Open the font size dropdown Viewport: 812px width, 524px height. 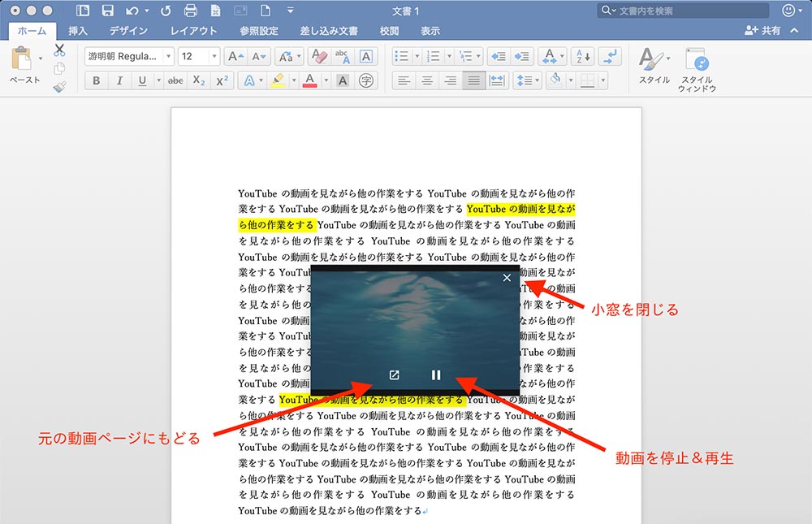coord(214,57)
